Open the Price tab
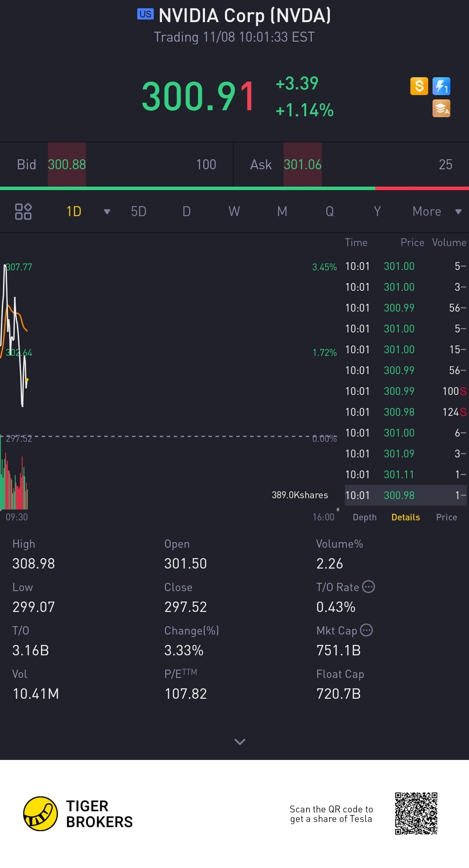This screenshot has width=469, height=868. [x=446, y=517]
